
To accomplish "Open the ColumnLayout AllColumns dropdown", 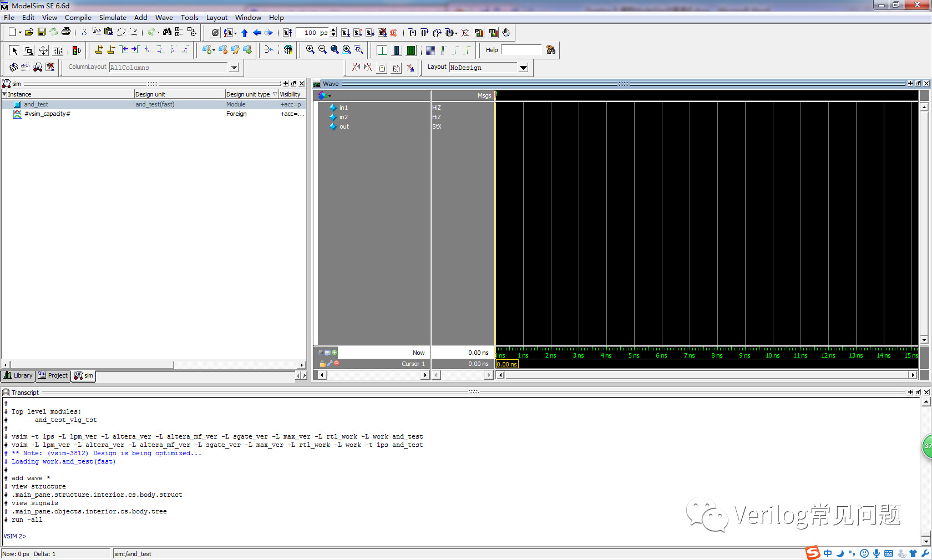I will (234, 68).
